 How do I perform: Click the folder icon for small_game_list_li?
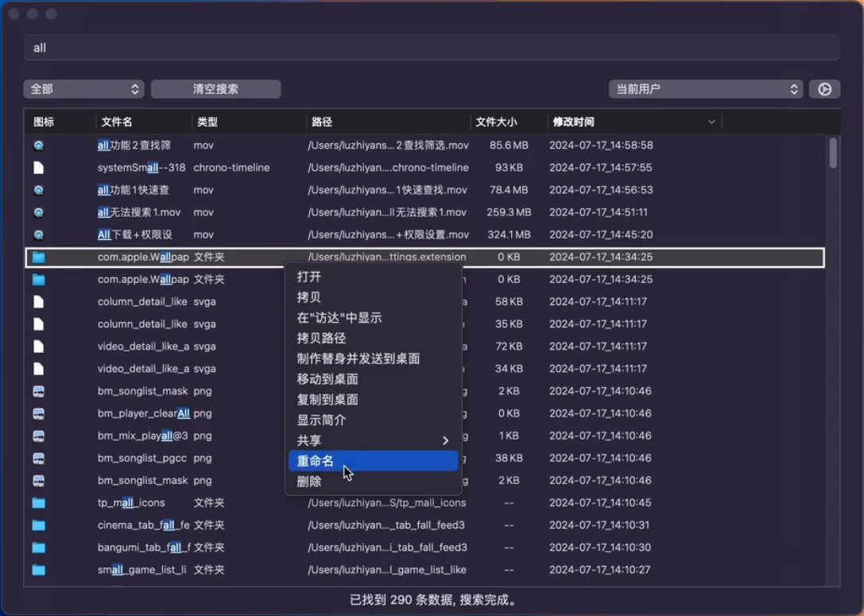[39, 570]
